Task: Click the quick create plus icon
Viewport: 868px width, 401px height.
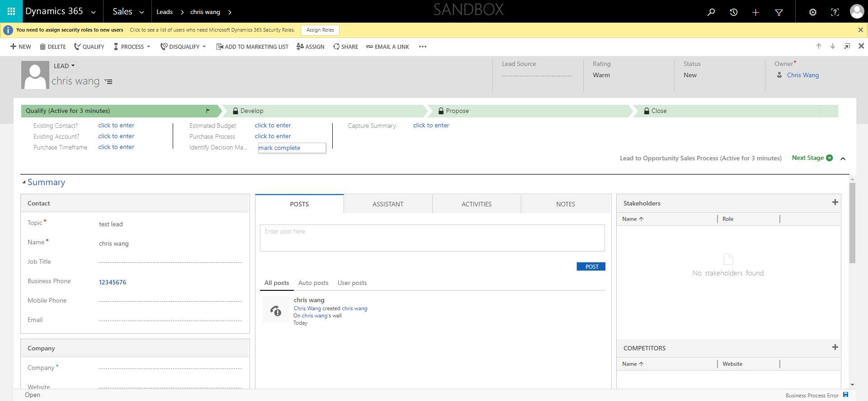Action: (x=755, y=12)
